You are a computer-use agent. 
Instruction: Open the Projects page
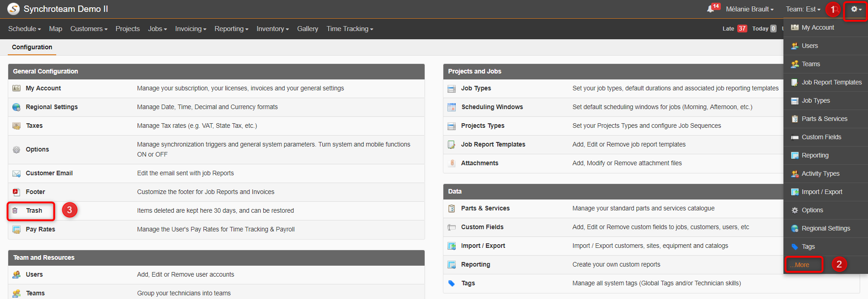(128, 29)
